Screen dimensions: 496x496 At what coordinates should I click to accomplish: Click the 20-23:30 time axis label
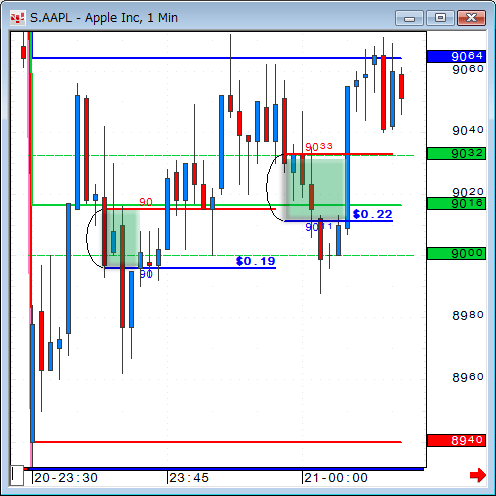pyautogui.click(x=66, y=478)
